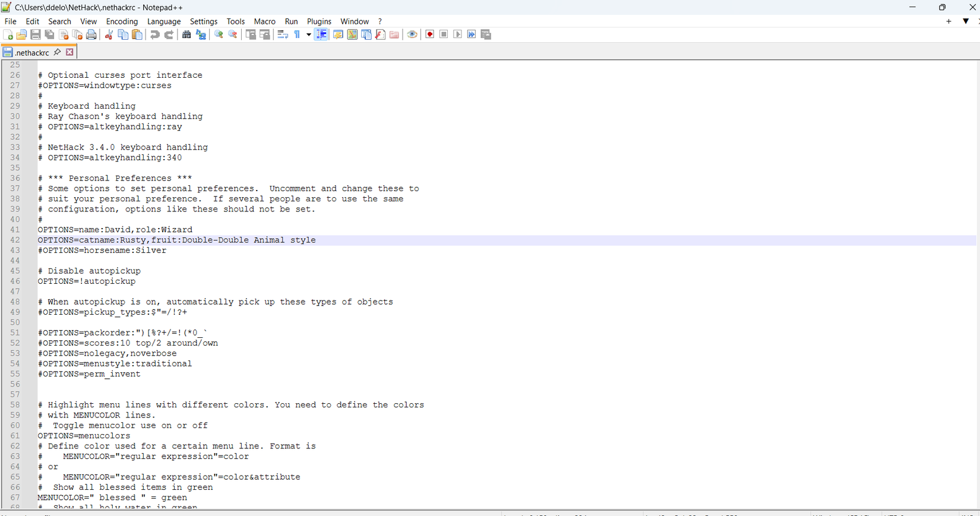Toggle show all characters pilcrow icon

(297, 34)
